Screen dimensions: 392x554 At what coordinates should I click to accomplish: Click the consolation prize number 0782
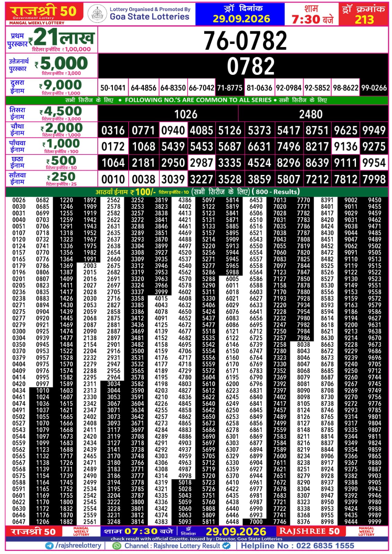pos(251,66)
